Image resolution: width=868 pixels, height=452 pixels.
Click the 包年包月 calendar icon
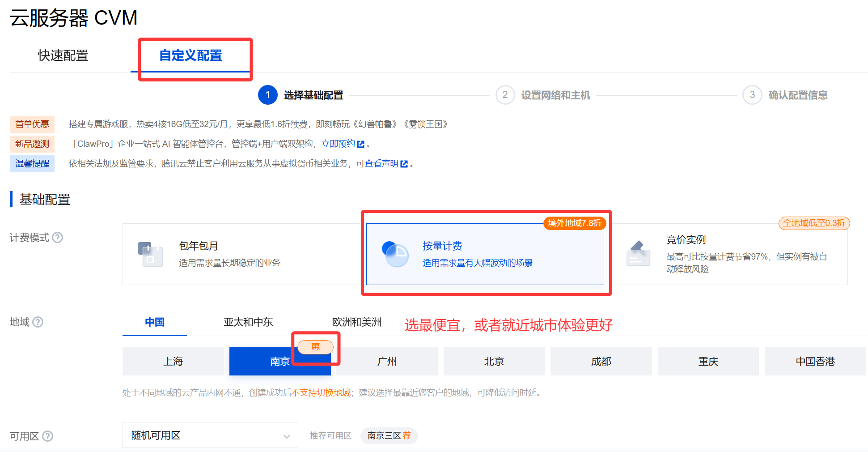(150, 254)
